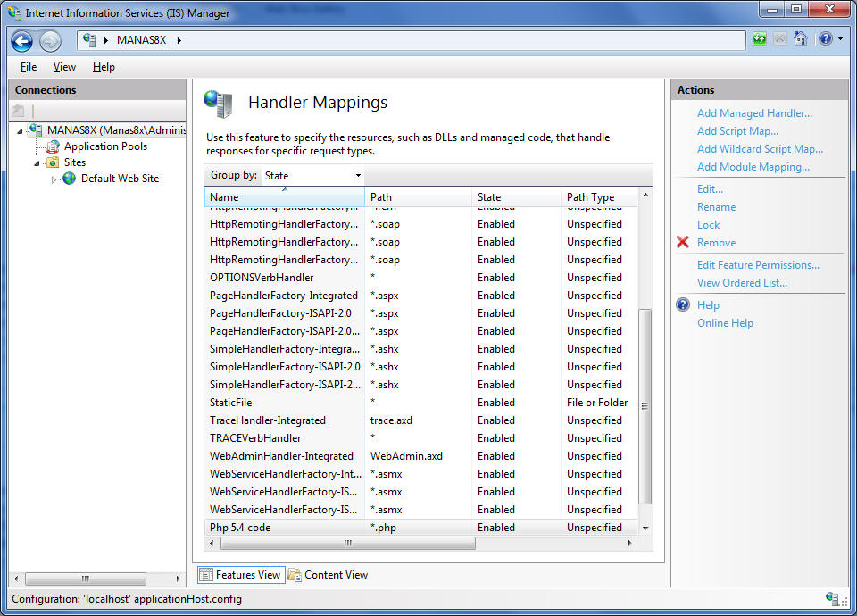This screenshot has height=616, width=857.
Task: Click the Help icon in the Actions pane
Action: (x=683, y=304)
